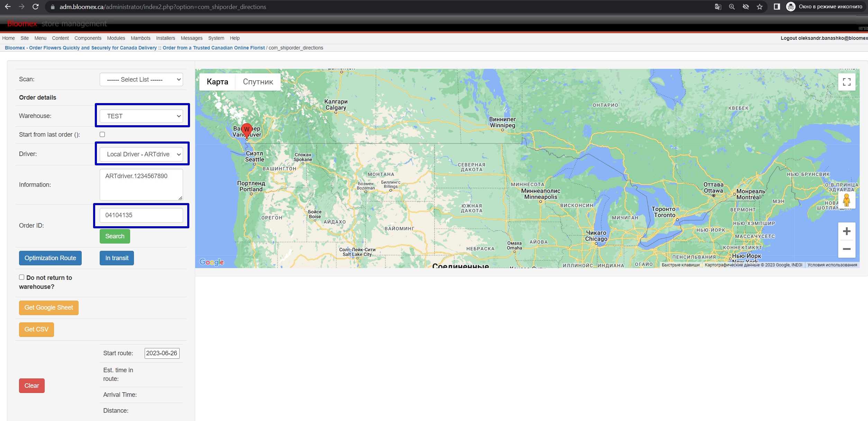The height and width of the screenshot is (421, 868).
Task: Click the In transit button
Action: 117,258
